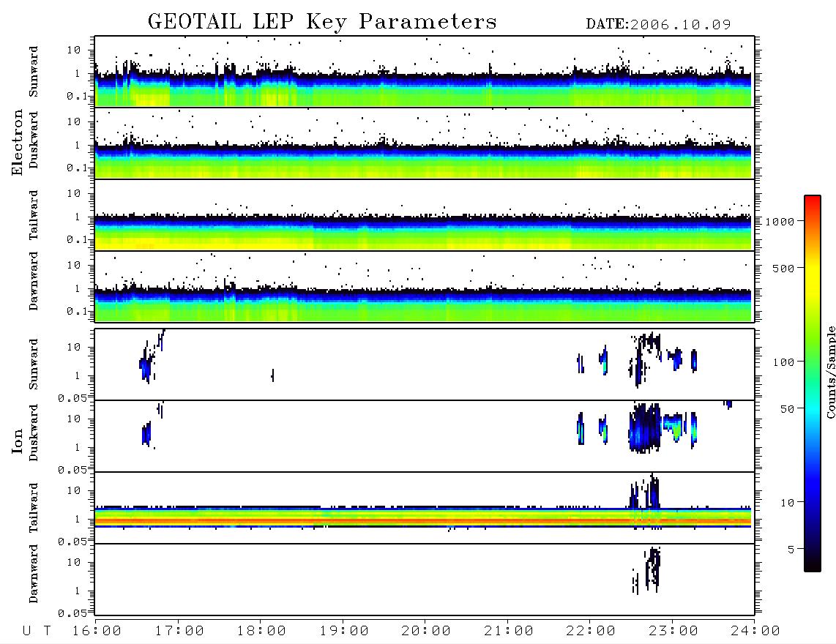836x644 pixels.
Task: Click the Electron Sunward spectrogram panel
Action: 425,72
